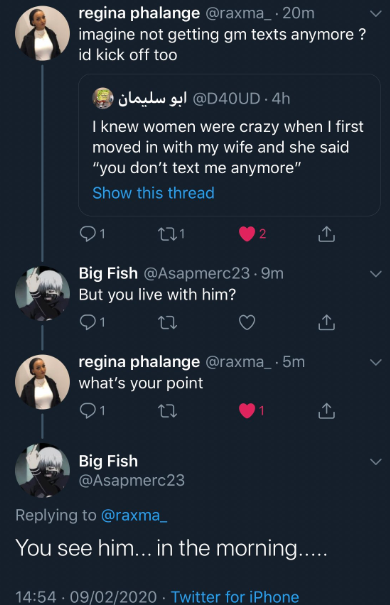Share "But you live with him?" tweet
Screen dimensions: 390x605
[326, 323]
